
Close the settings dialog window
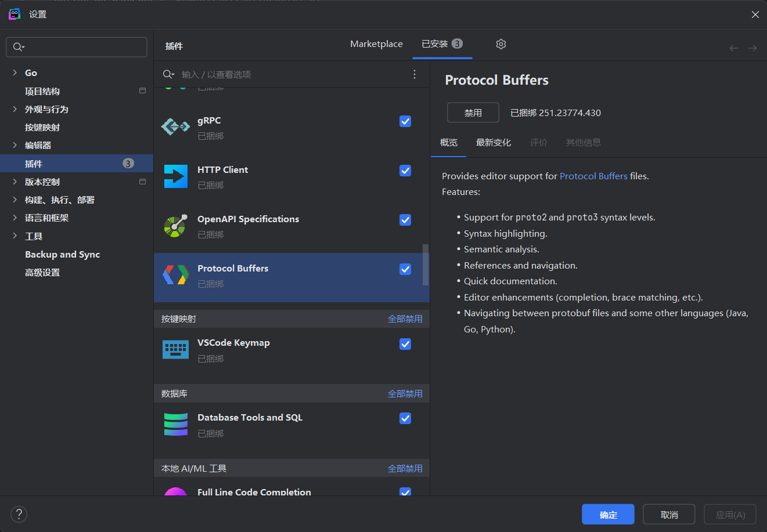coord(755,15)
